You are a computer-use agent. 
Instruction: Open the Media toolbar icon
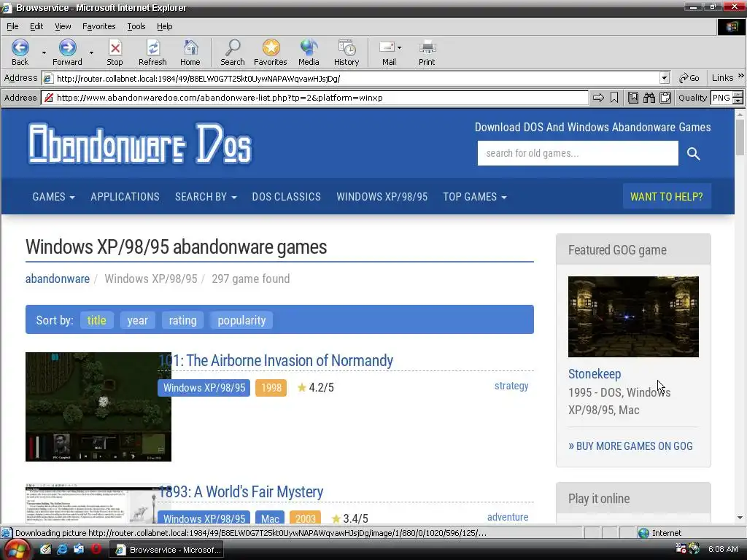[x=309, y=47]
